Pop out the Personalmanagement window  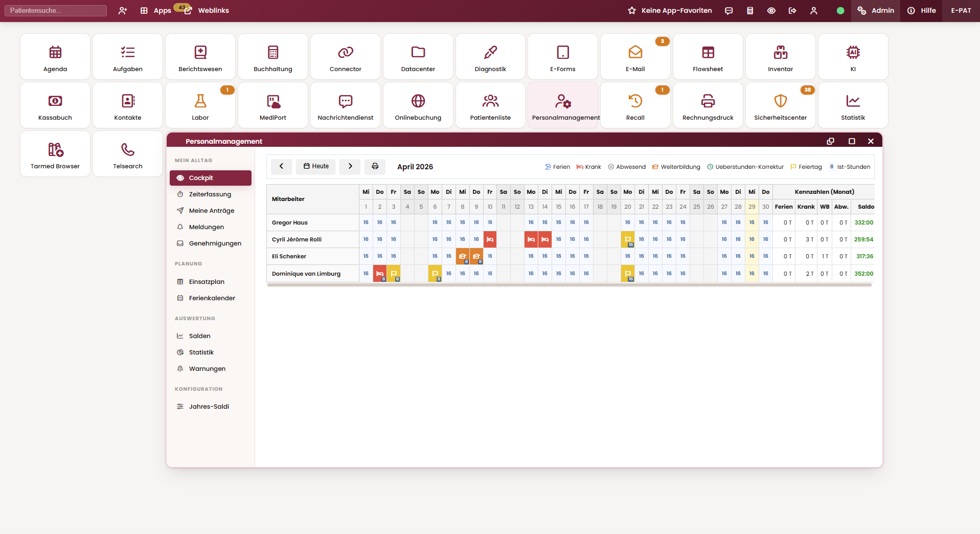click(x=831, y=141)
